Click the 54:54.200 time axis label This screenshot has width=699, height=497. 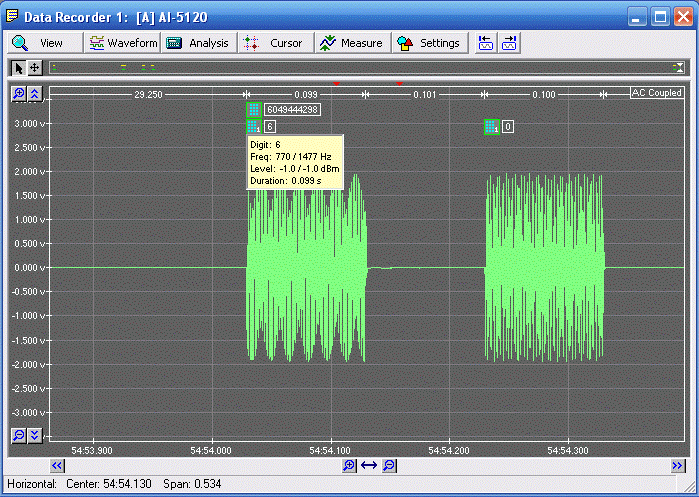[x=449, y=451]
